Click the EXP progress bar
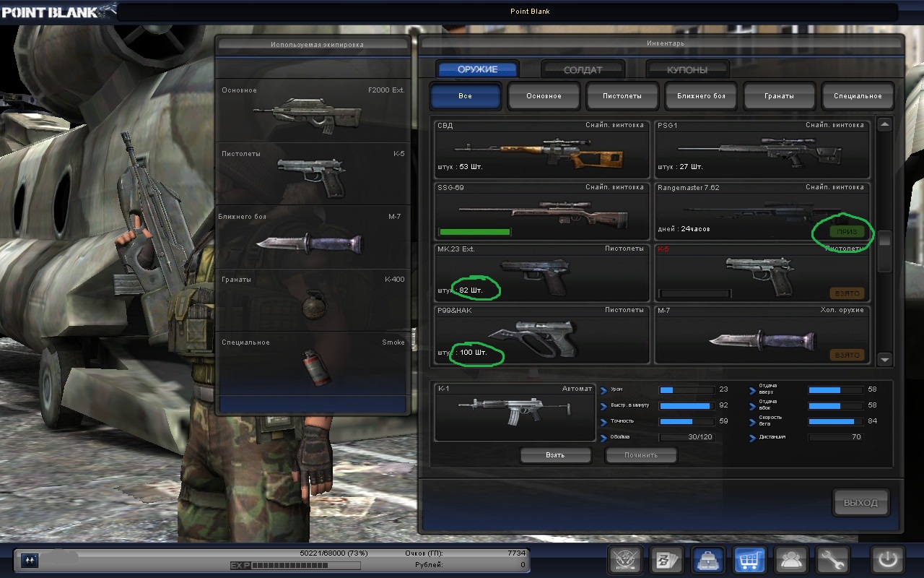Image resolution: width=924 pixels, height=578 pixels. (x=307, y=566)
